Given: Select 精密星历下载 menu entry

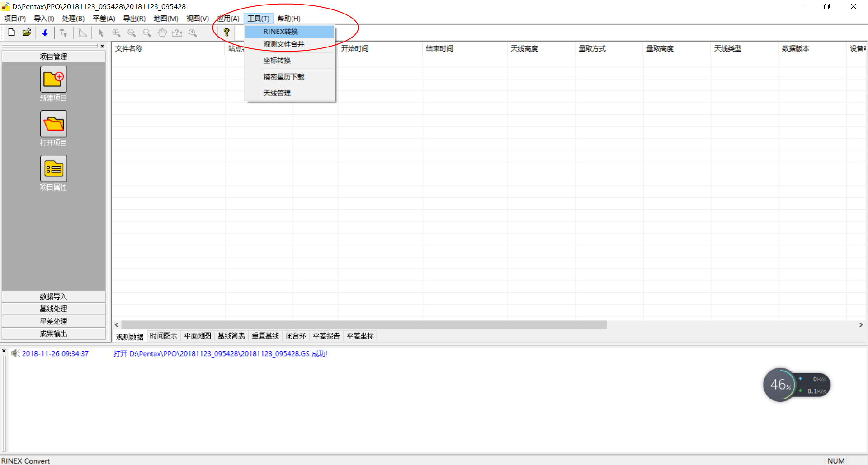Looking at the screenshot, I should 284,77.
